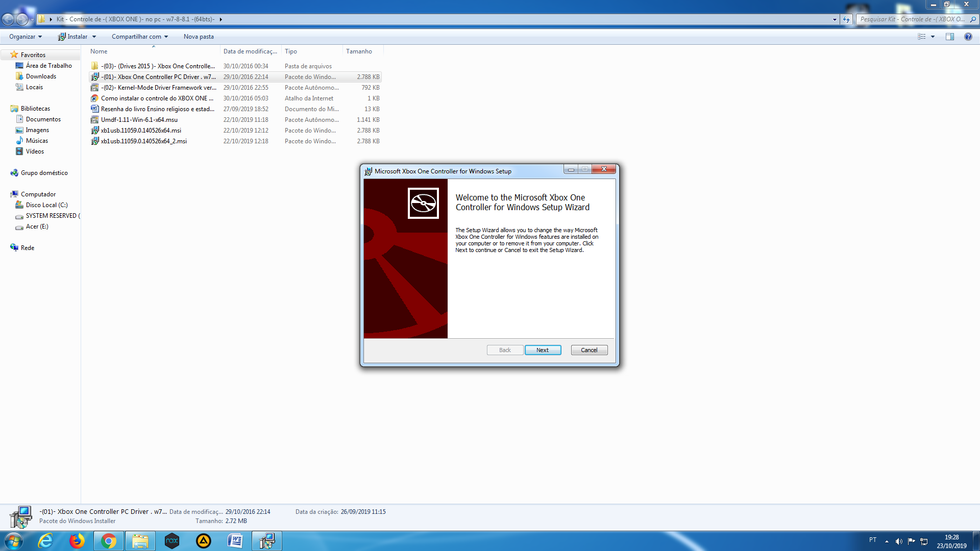Close the Xbox Controller Setup dialog
The height and width of the screenshot is (551, 980).
(x=604, y=169)
